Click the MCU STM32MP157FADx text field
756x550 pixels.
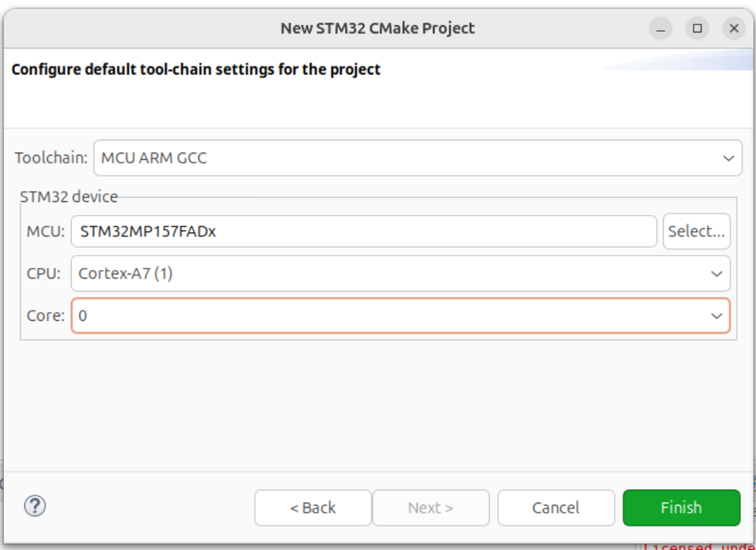(363, 231)
